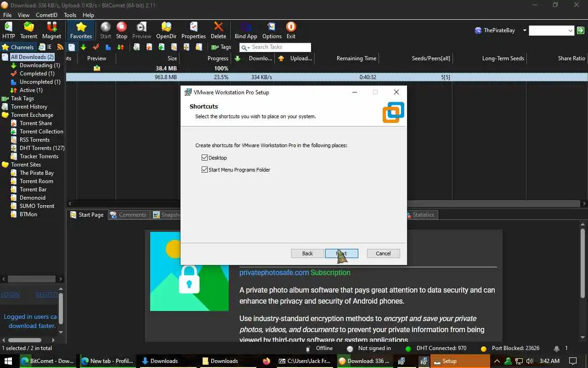Click the green DHT Connected status indicator
This screenshot has height=368, width=588.
pos(408,349)
